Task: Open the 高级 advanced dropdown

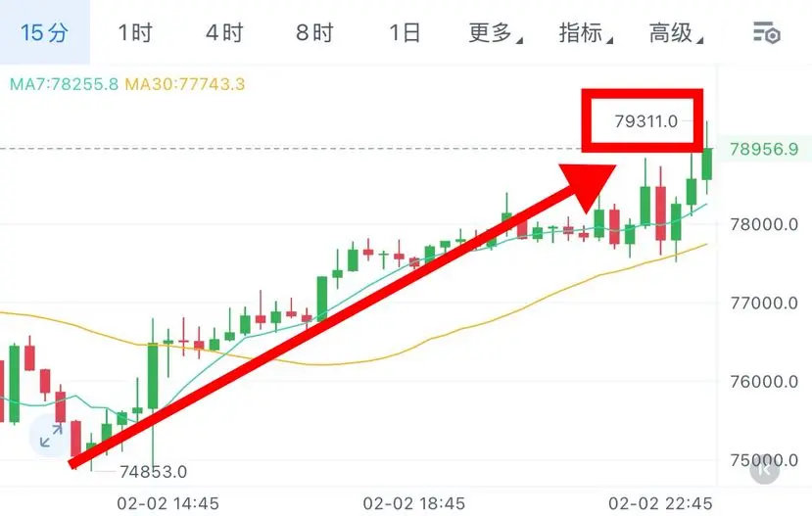Action: (x=676, y=33)
